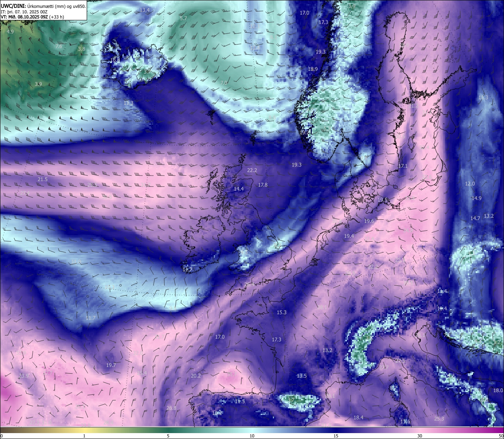Click the UWC/DINI Úrkomumætti title text
Viewport: 504px width, 439px height.
click(43, 6)
